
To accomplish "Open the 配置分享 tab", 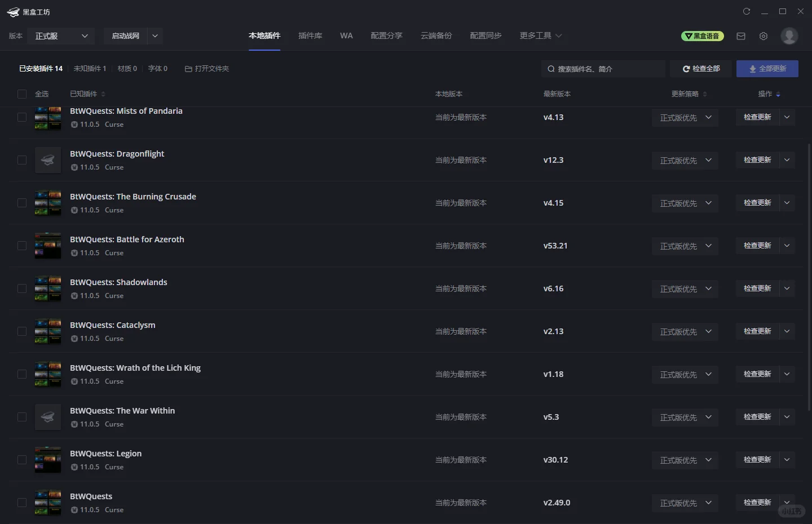I will [387, 35].
